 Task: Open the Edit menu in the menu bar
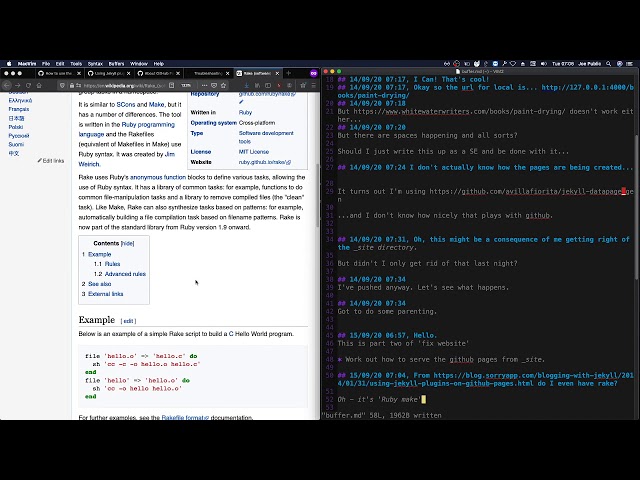(x=60, y=64)
